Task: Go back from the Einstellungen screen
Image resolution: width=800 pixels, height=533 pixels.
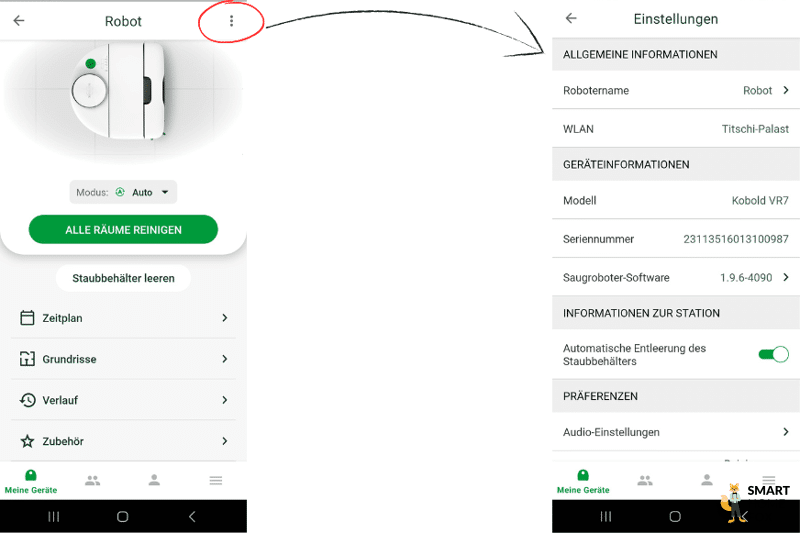Action: click(571, 18)
